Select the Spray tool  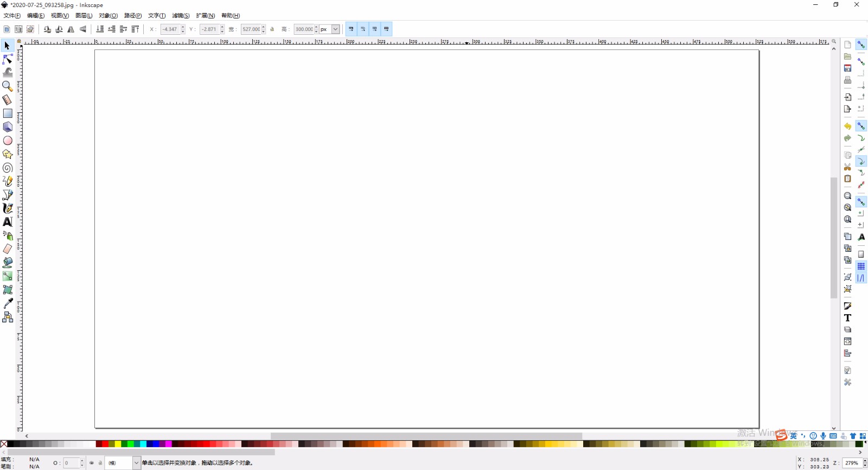point(8,236)
